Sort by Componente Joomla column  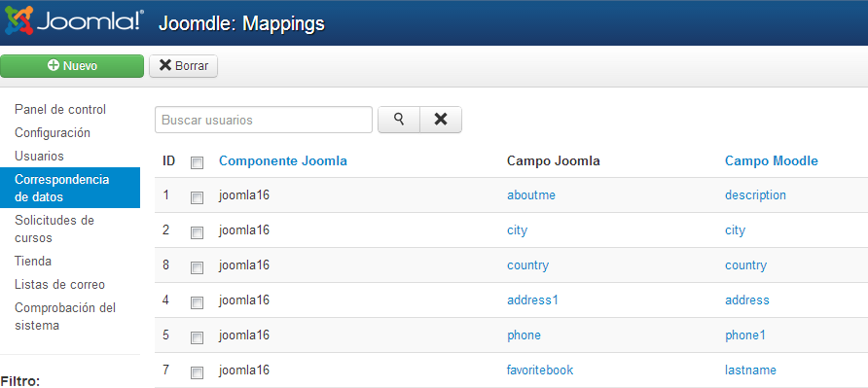[x=283, y=161]
